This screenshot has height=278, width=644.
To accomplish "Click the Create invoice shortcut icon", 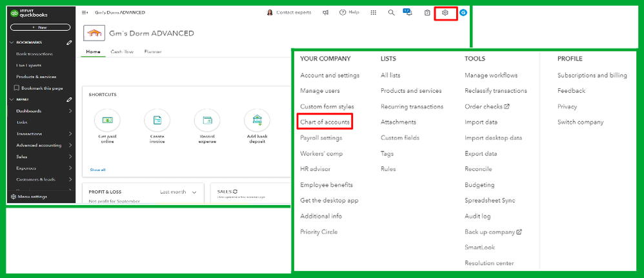I will point(157,120).
